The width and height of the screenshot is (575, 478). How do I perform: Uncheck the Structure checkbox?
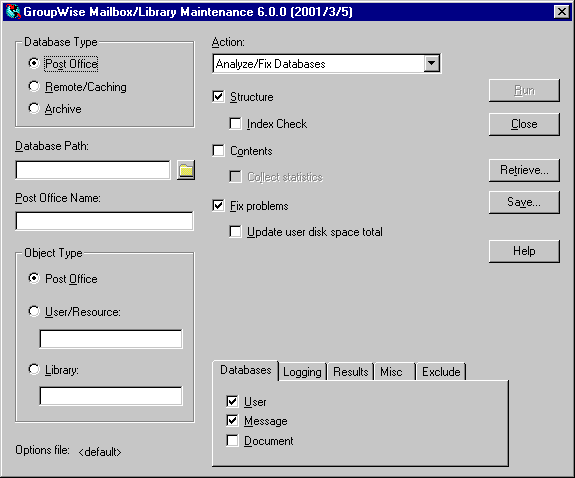[x=218, y=97]
